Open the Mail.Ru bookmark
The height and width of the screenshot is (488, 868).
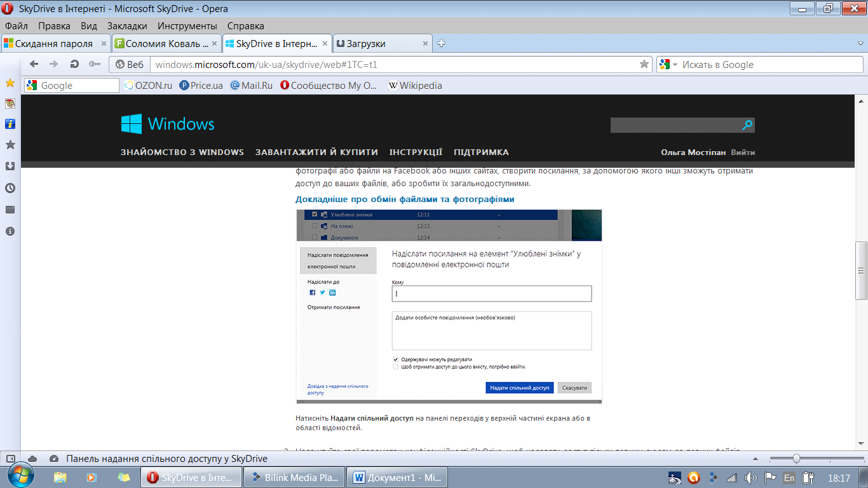coord(251,85)
